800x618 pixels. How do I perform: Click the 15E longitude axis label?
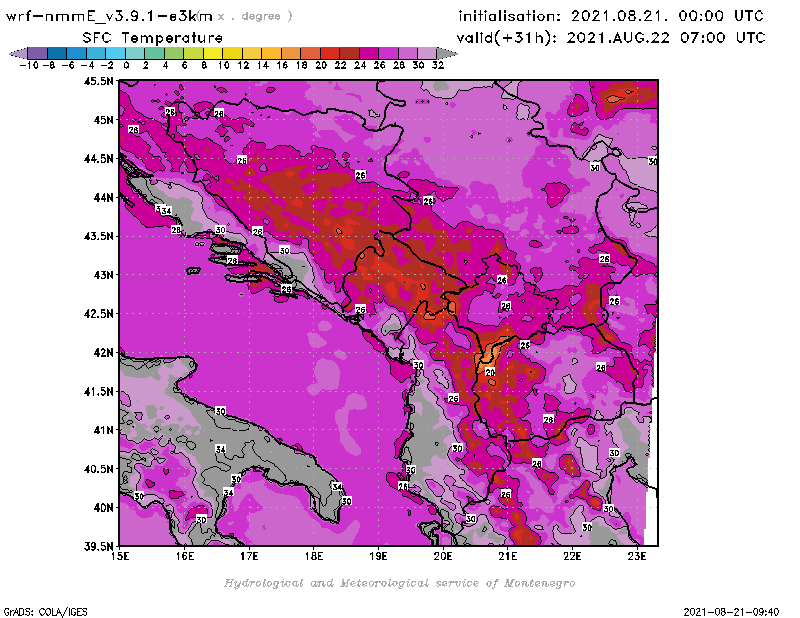(121, 556)
